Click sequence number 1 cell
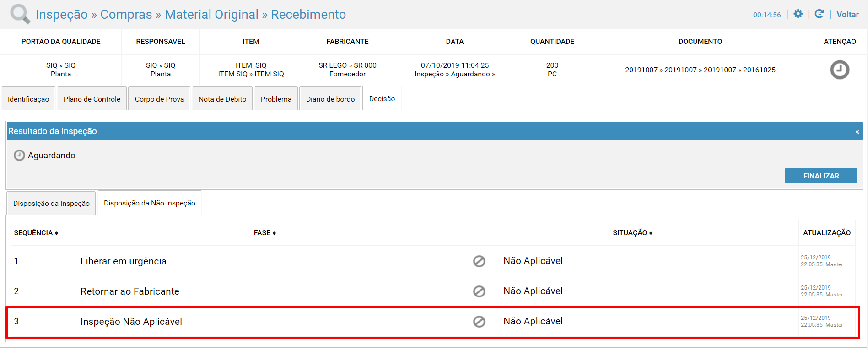Image resolution: width=868 pixels, height=350 pixels. (x=16, y=261)
